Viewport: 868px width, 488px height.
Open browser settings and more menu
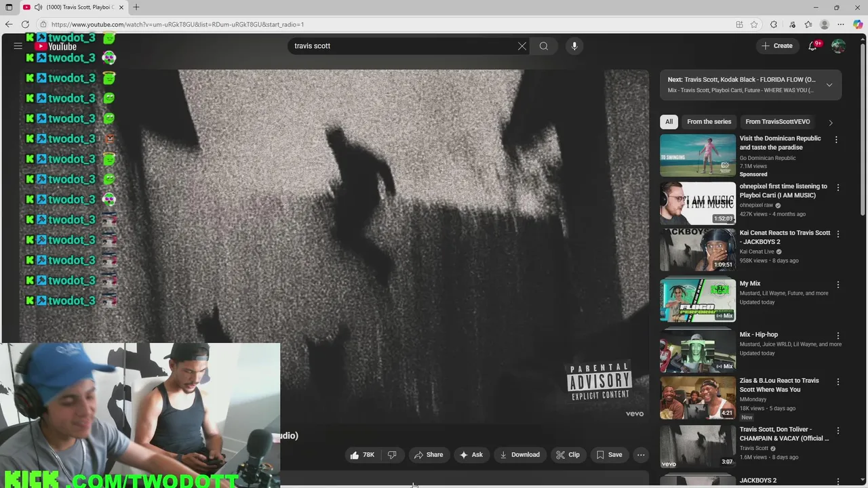(841, 24)
